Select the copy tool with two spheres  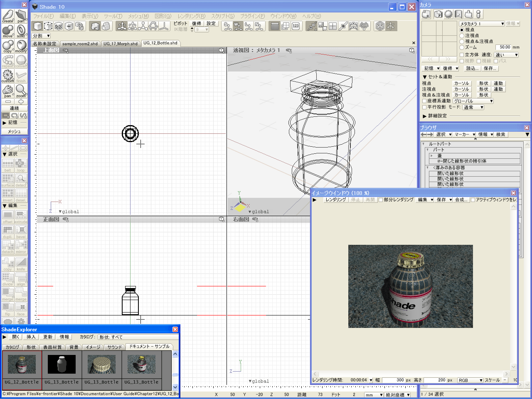click(x=8, y=46)
